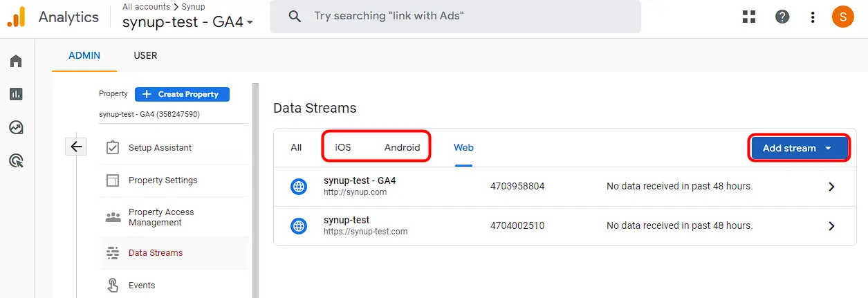Image resolution: width=868 pixels, height=298 pixels.
Task: Select the Web streams tab
Action: [463, 147]
